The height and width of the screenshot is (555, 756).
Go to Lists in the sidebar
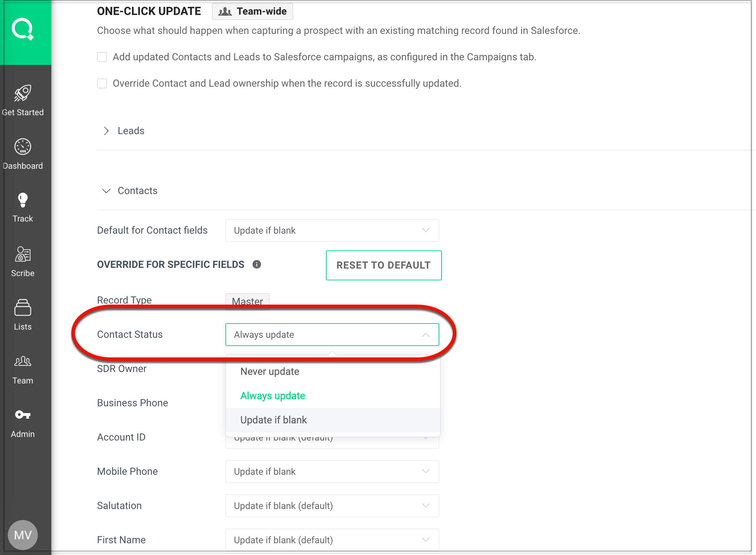(22, 308)
